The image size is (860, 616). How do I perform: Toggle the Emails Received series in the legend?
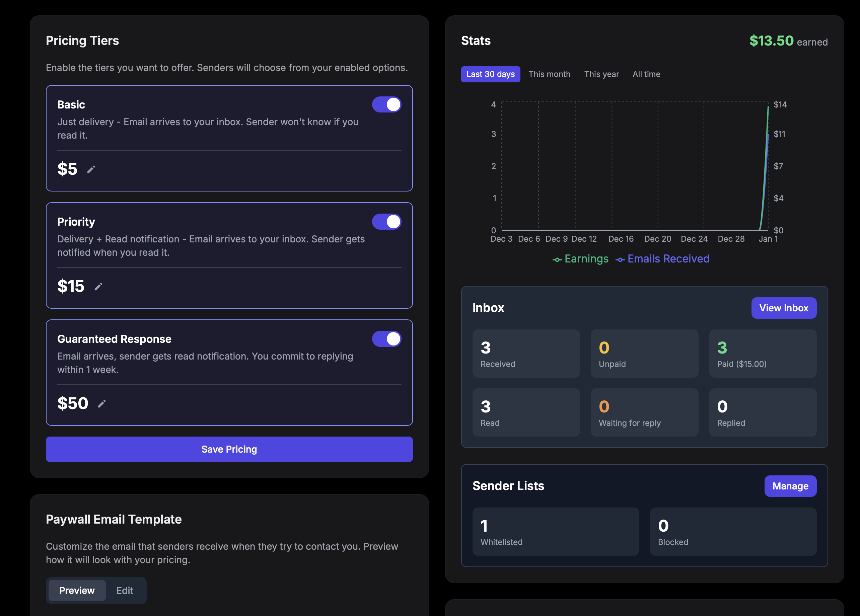pyautogui.click(x=662, y=258)
